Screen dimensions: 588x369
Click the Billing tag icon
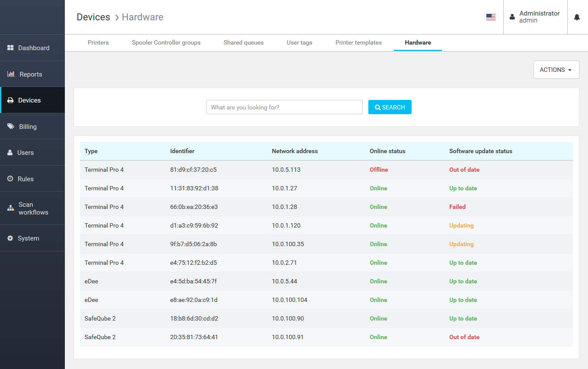pyautogui.click(x=11, y=126)
